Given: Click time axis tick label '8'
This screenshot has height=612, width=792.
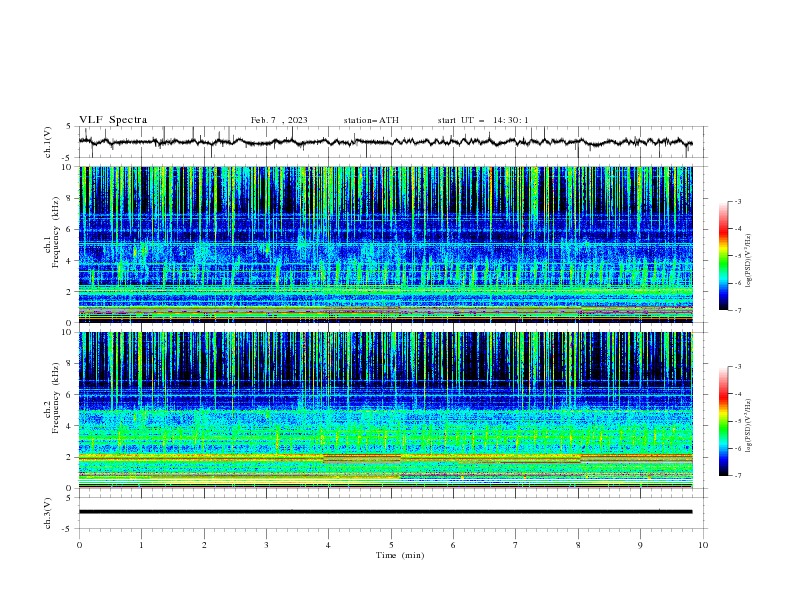Looking at the screenshot, I should point(578,545).
